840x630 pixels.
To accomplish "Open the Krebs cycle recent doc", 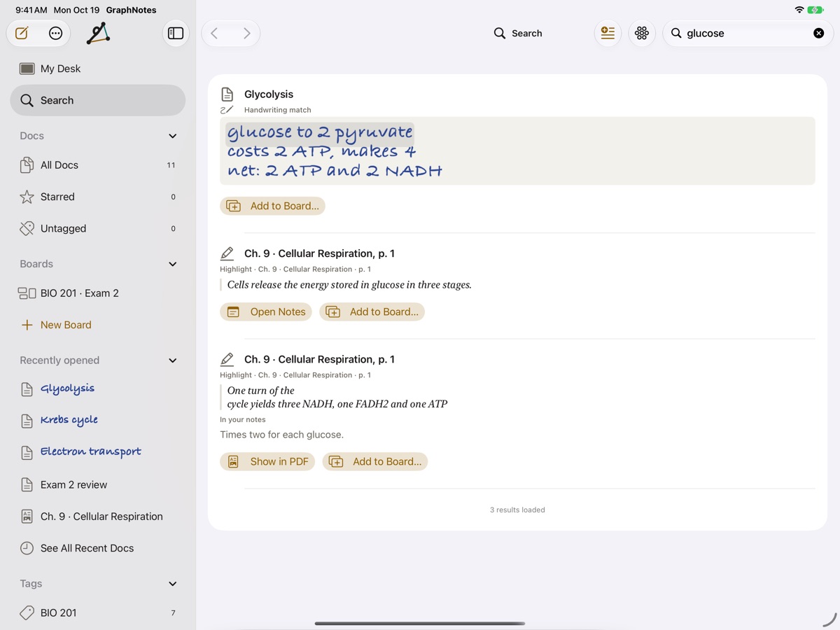I will 98,421.
